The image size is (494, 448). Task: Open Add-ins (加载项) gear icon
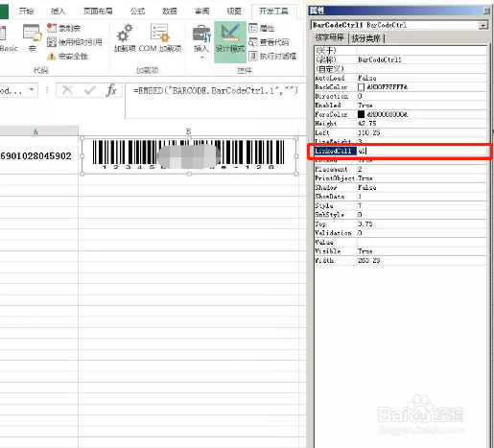click(x=125, y=34)
